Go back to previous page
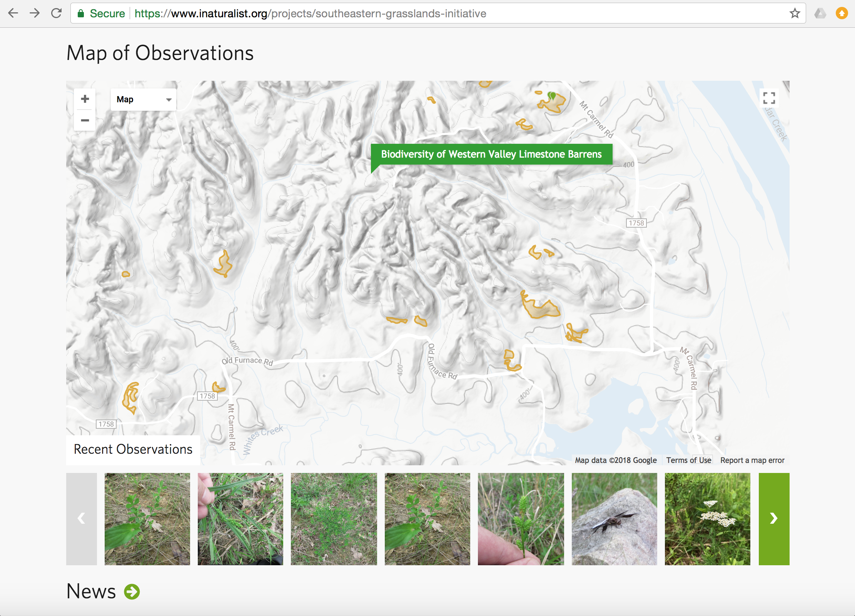Viewport: 855px width, 616px height. click(13, 13)
